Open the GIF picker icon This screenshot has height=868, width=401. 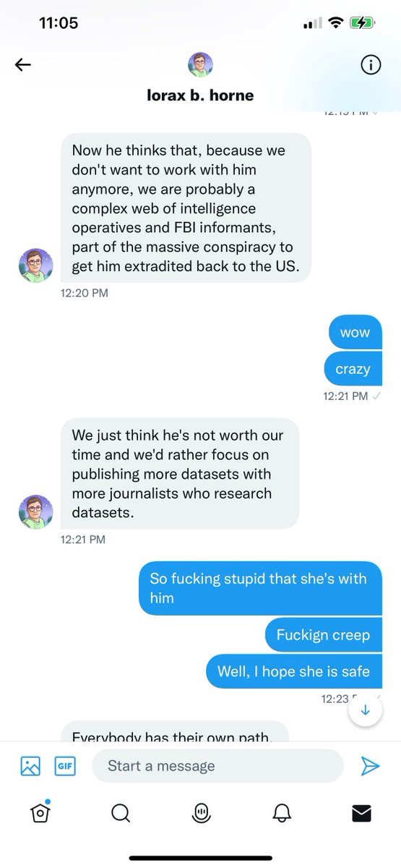[65, 766]
